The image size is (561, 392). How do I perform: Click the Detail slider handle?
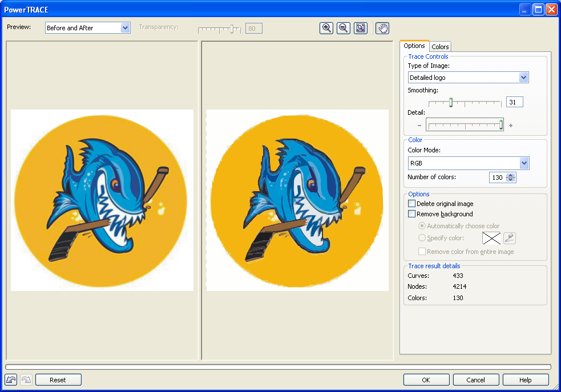[x=501, y=124]
